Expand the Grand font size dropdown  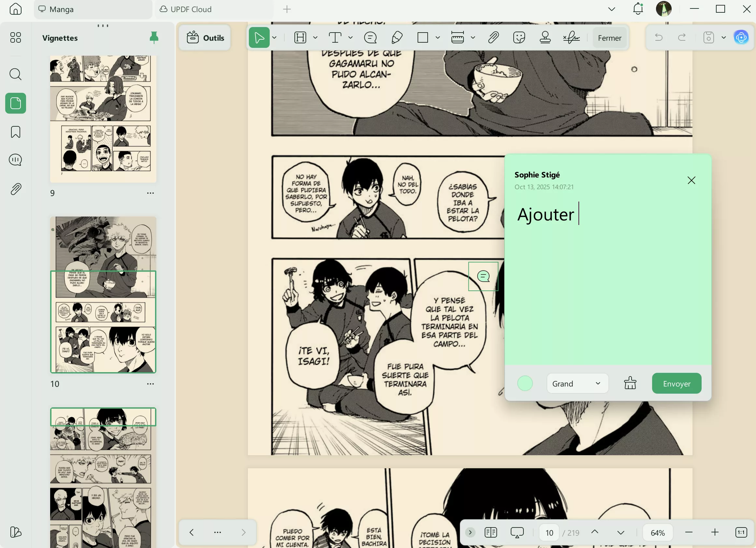577,384
